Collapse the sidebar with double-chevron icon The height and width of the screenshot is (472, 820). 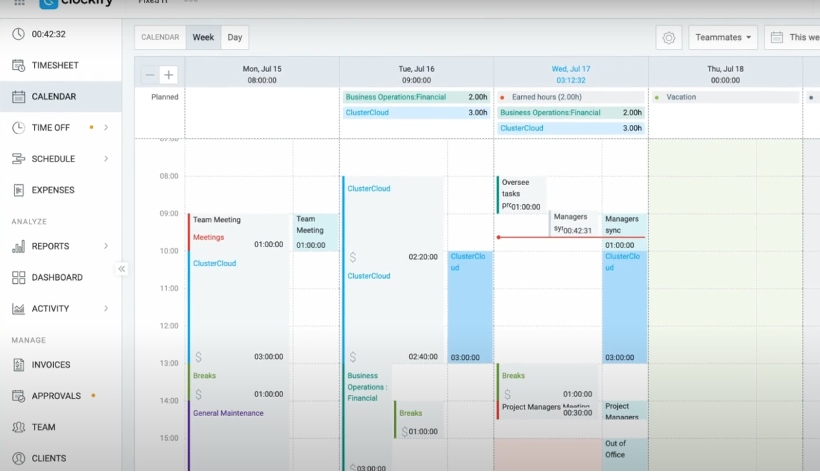point(121,269)
